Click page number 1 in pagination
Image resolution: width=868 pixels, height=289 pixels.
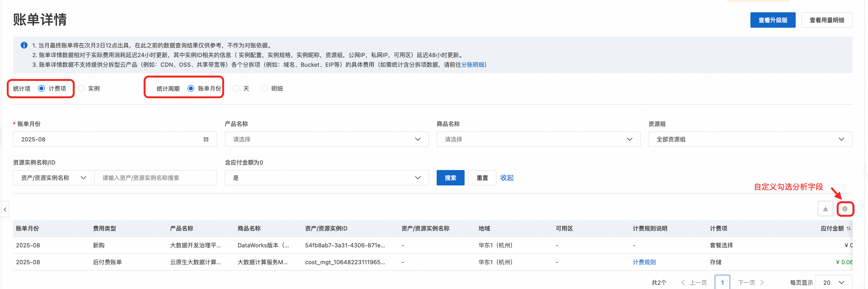click(722, 282)
